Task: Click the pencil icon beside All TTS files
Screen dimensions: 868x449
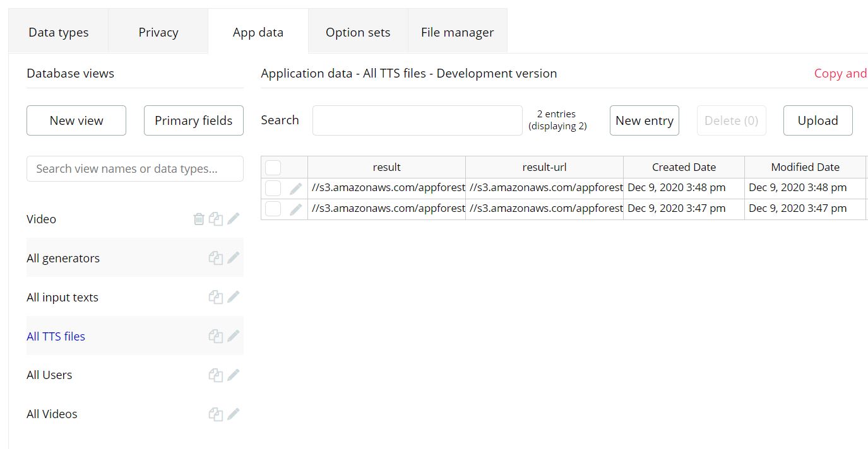Action: pos(234,335)
